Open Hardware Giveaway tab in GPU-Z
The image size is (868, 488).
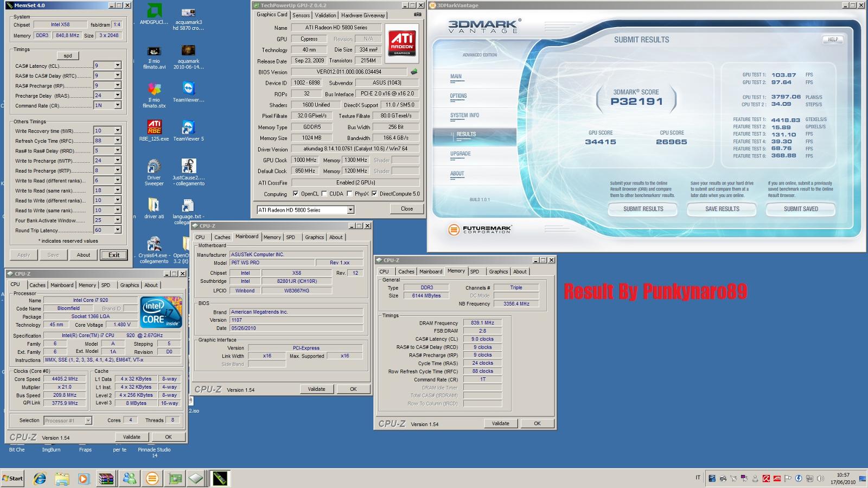(363, 15)
